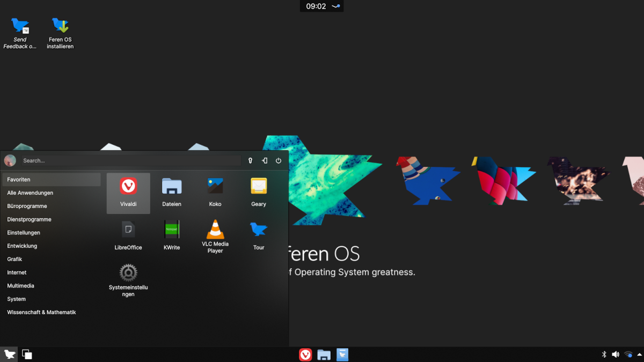Open VLC Media Player

[x=215, y=237]
